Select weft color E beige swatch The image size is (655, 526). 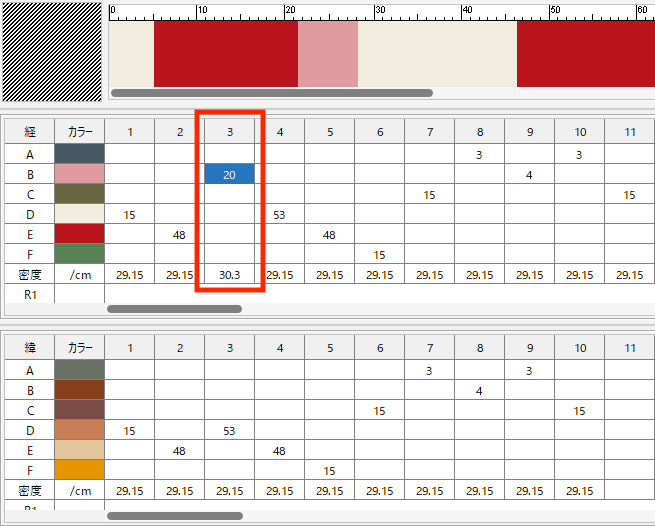tap(79, 450)
